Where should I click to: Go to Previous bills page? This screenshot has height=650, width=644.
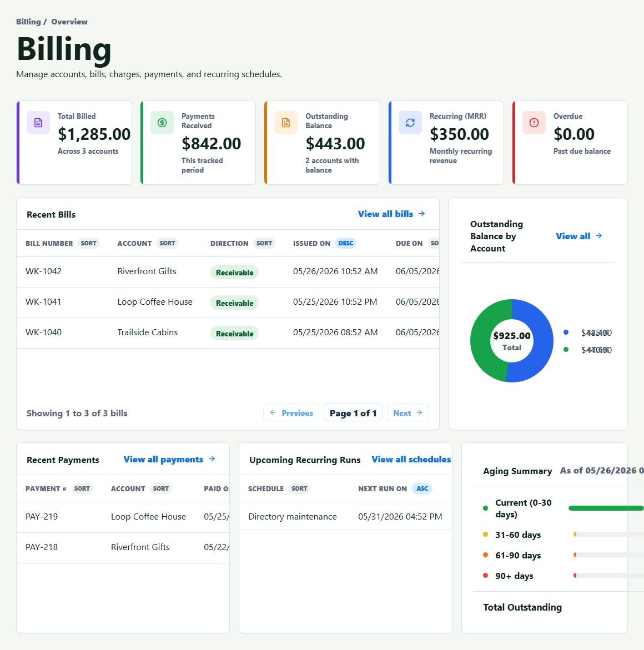[291, 413]
